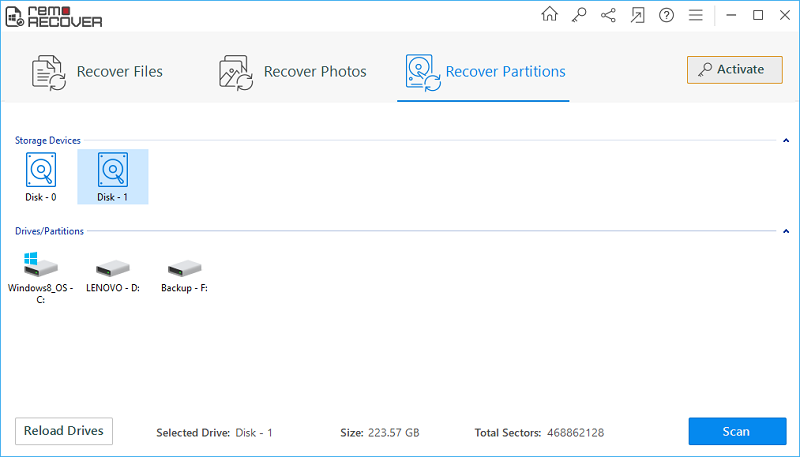This screenshot has width=800, height=457.
Task: Click the Activate button
Action: click(x=734, y=70)
